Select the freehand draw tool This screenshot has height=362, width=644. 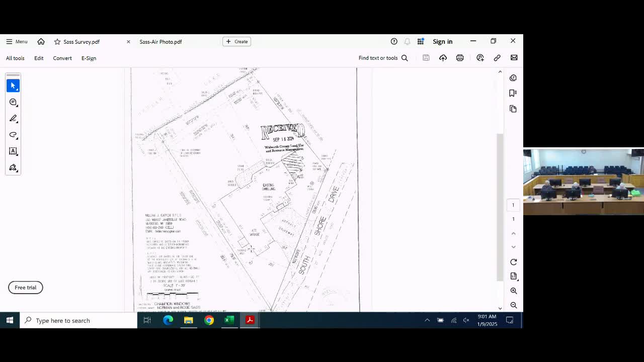point(13,135)
